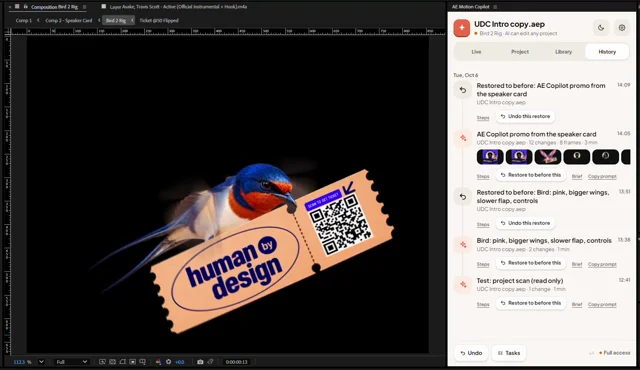
Task: Open the Composition Bird 2 Rig panel menu
Action: [x=84, y=7]
